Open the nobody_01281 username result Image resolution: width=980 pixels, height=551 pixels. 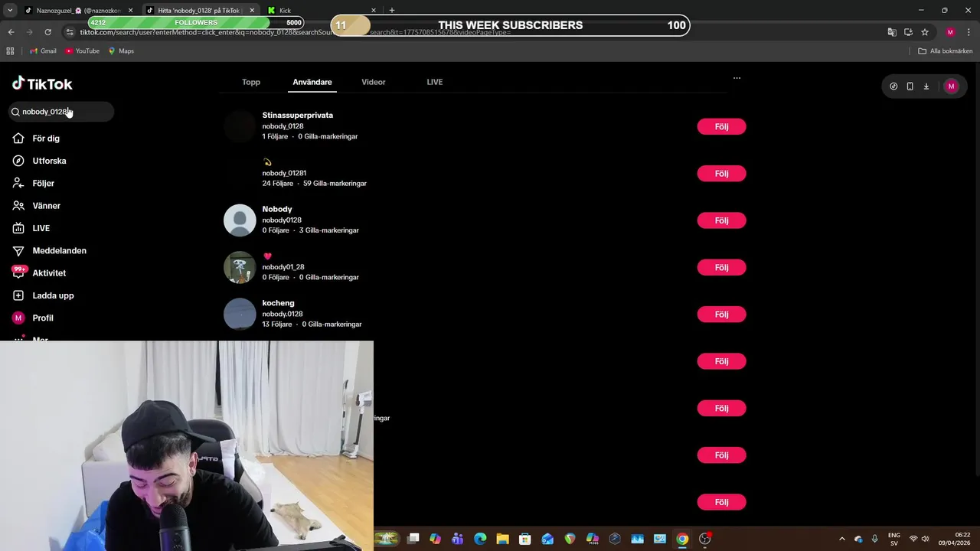click(x=284, y=173)
